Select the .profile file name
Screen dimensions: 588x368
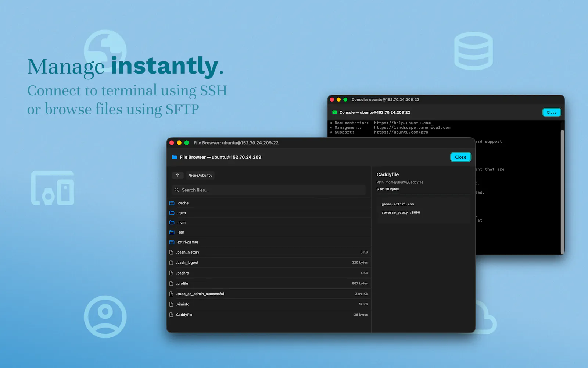click(182, 283)
